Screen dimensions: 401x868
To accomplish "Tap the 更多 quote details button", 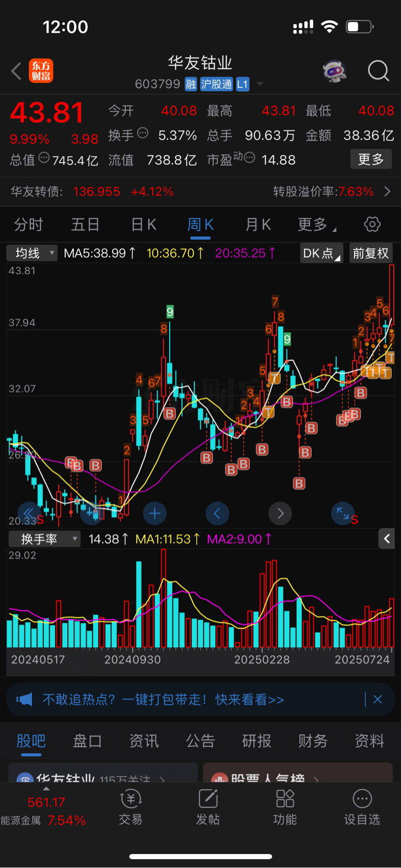I will [371, 159].
